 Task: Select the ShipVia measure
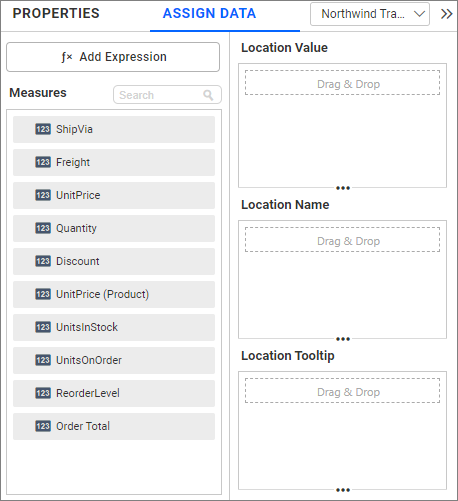pos(114,129)
